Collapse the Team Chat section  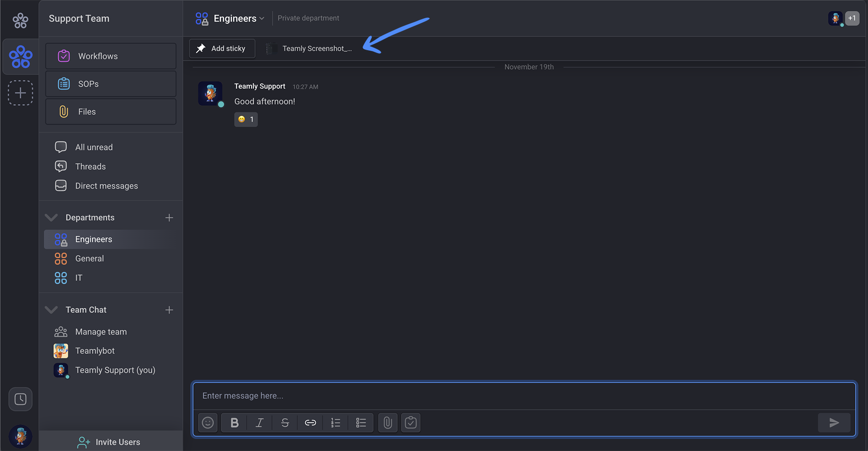point(51,310)
